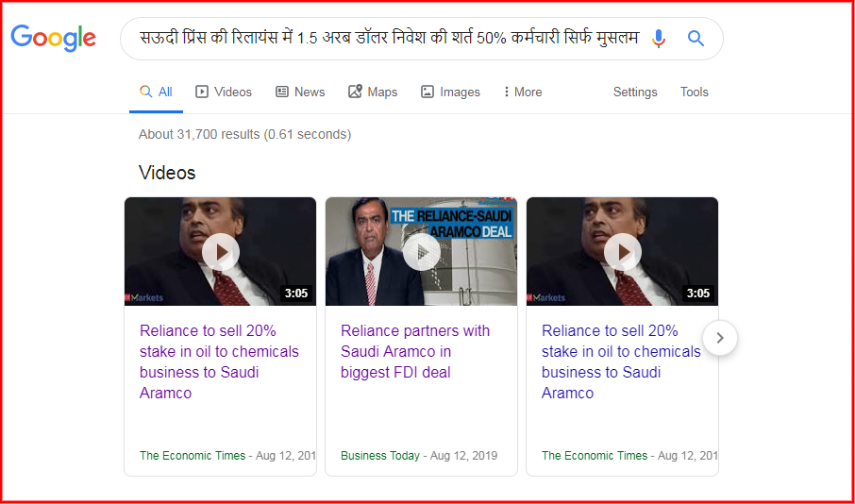
Task: Start voice search with microphone icon
Action: point(659,38)
